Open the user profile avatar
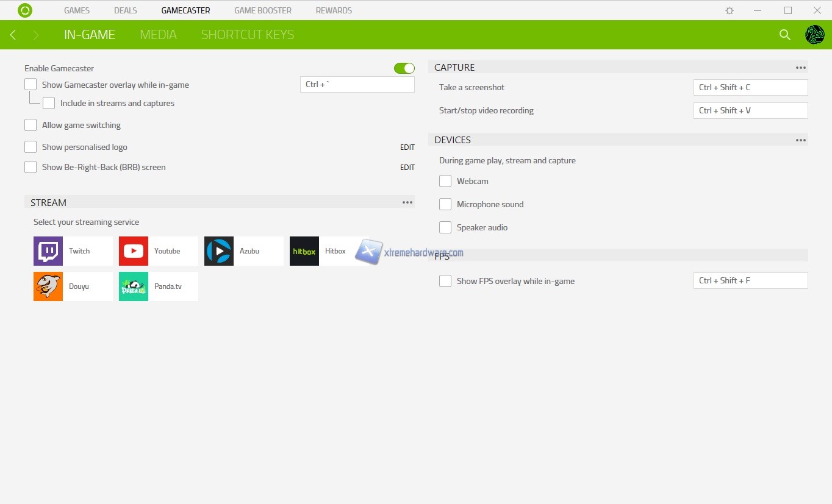832x504 pixels. click(814, 35)
